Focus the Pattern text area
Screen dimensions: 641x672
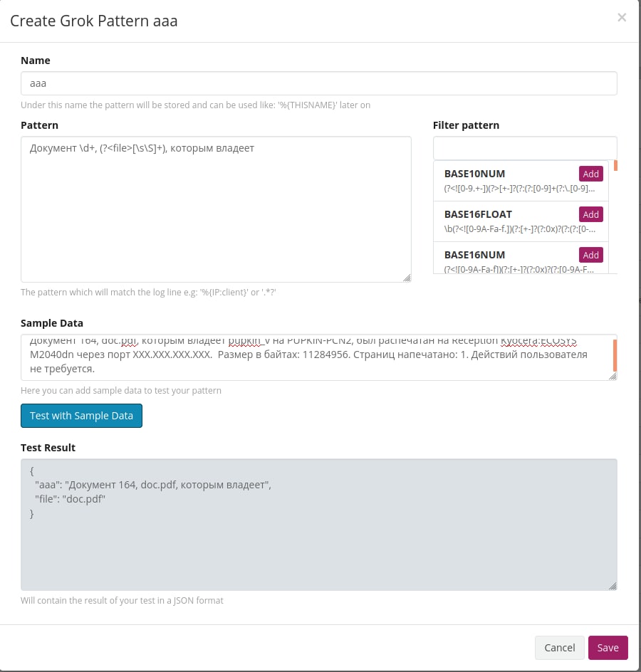point(216,209)
